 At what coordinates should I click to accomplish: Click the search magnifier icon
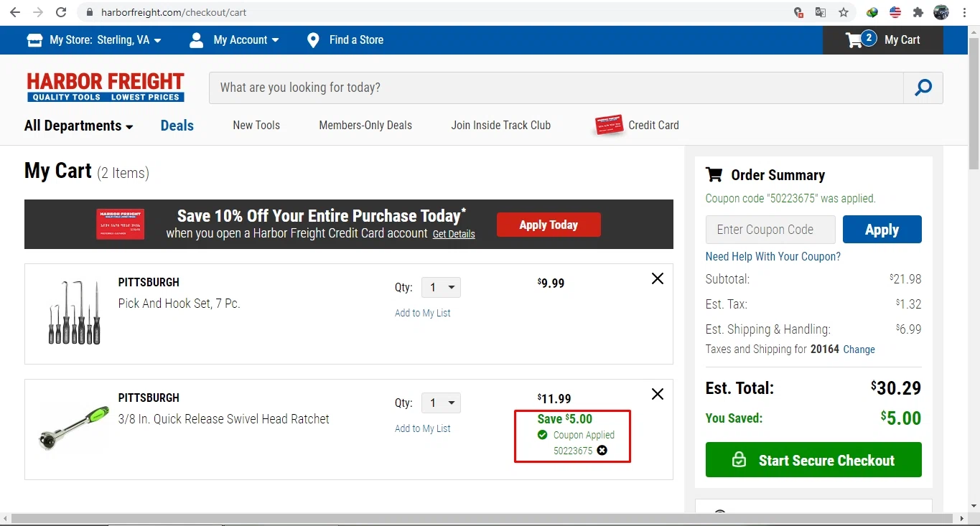(923, 88)
